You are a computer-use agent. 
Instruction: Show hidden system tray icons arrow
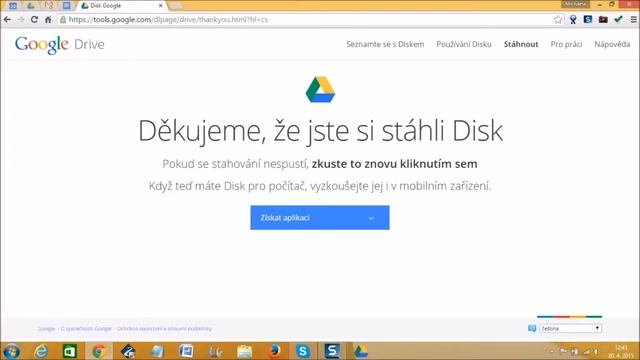pos(552,351)
